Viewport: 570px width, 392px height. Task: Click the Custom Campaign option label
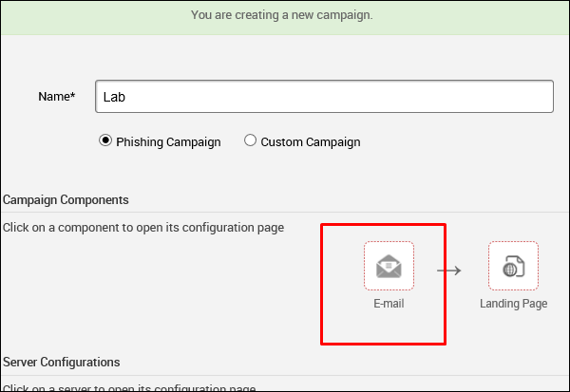click(x=311, y=142)
